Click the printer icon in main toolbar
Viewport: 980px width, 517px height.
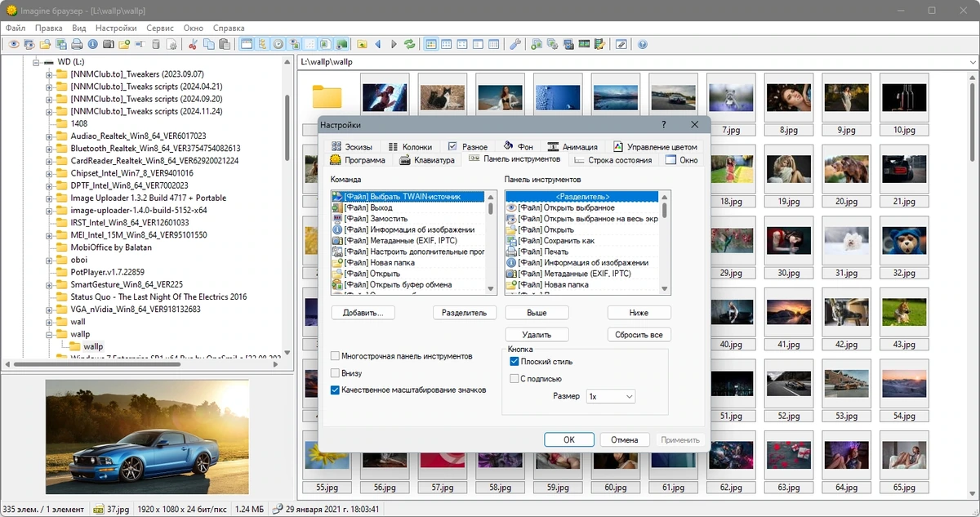77,44
